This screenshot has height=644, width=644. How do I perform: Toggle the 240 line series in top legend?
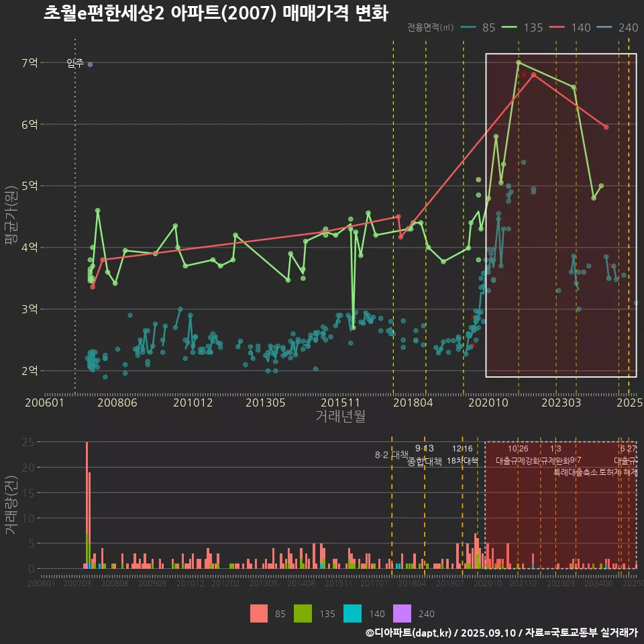point(617,28)
